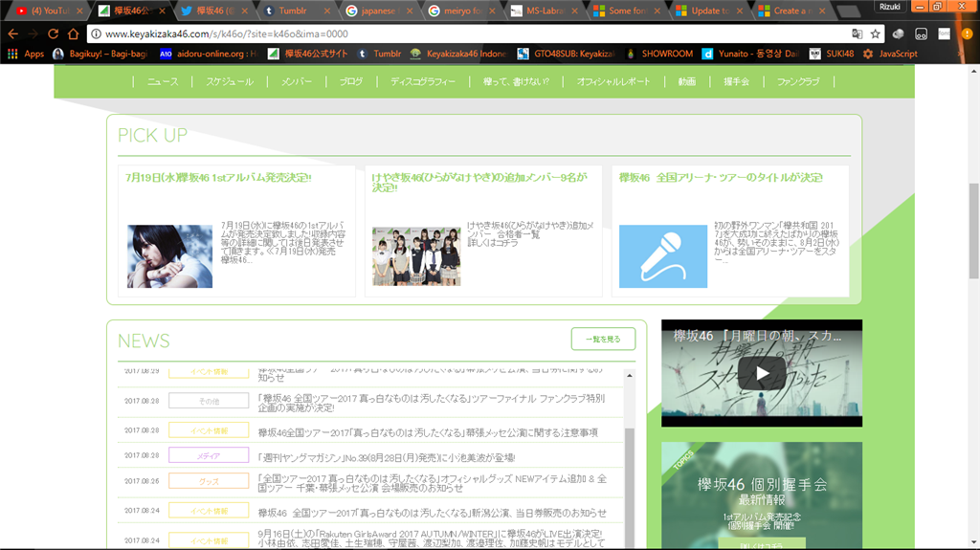The width and height of the screenshot is (980, 550).
Task: Click the album cover thumbnail
Action: [170, 256]
